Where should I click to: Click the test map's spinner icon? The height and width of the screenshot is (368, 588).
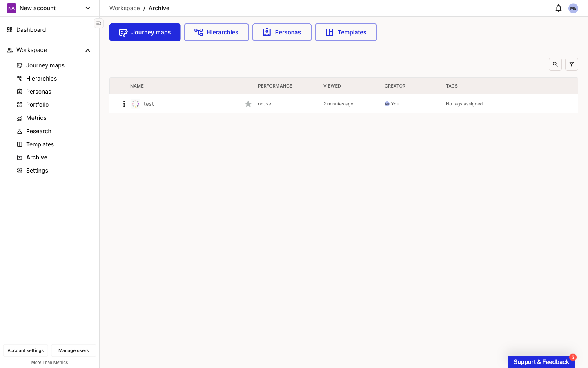pos(136,104)
